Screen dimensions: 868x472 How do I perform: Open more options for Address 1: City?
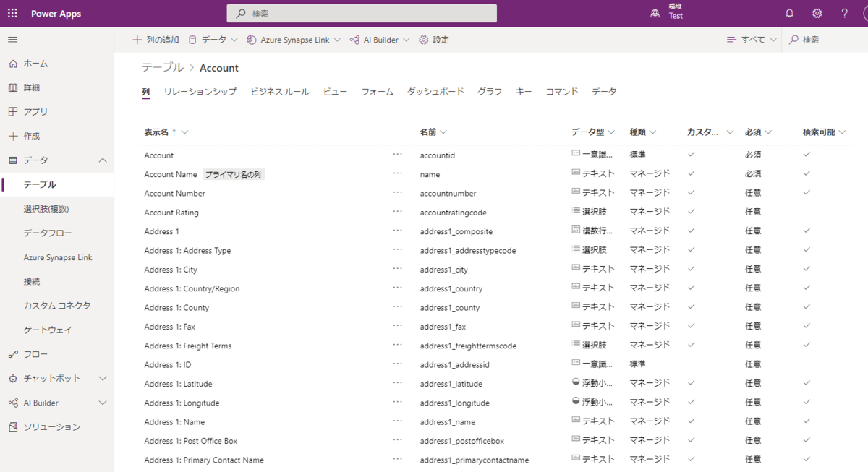[398, 269]
